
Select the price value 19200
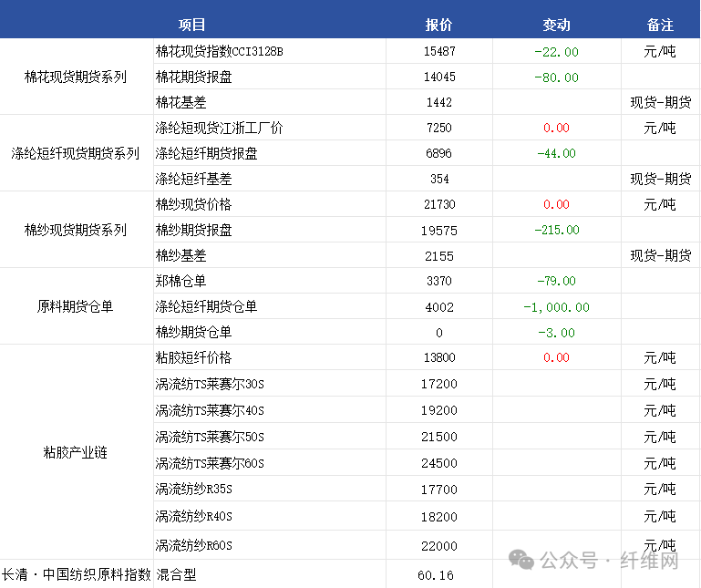coord(439,410)
